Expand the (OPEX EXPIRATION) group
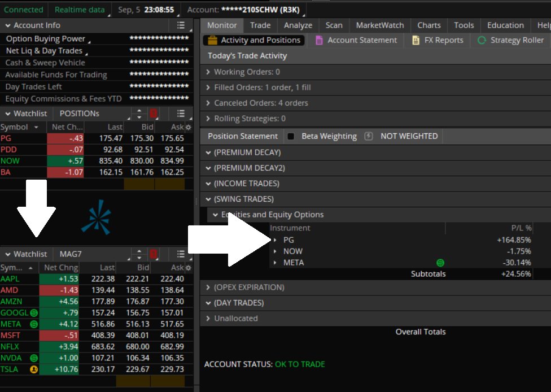This screenshot has height=392, width=551. [x=208, y=288]
